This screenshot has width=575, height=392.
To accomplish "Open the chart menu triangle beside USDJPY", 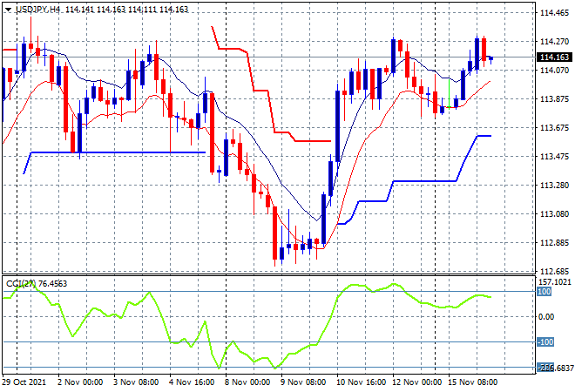I will (8, 10).
